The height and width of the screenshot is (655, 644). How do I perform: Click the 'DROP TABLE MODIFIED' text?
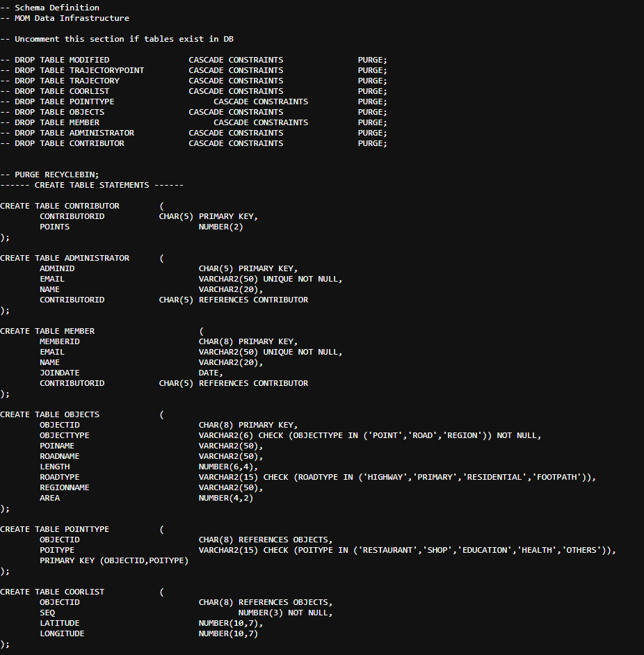(x=62, y=60)
